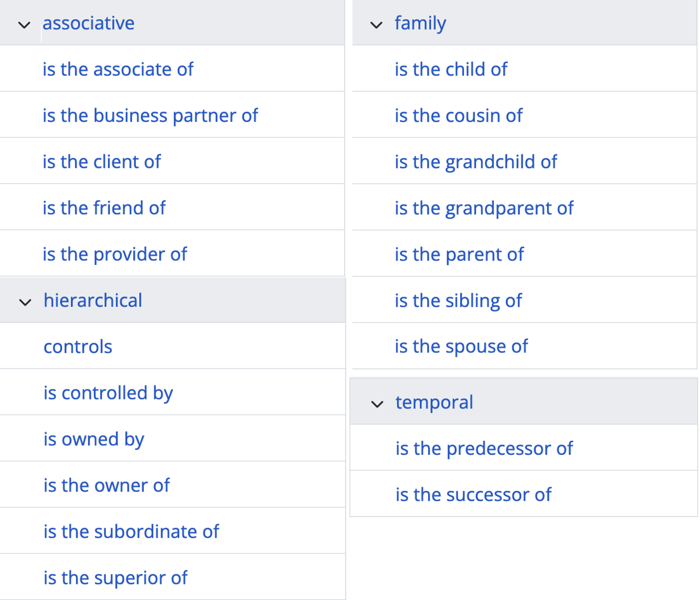Choose "is the child of"
Screen dimensions: 700x600
coord(450,69)
